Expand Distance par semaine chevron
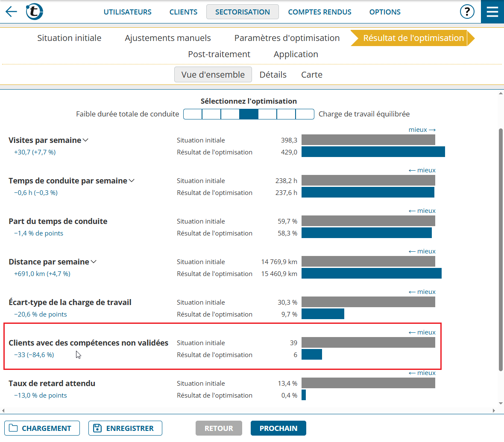This screenshot has width=504, height=442. (x=94, y=262)
